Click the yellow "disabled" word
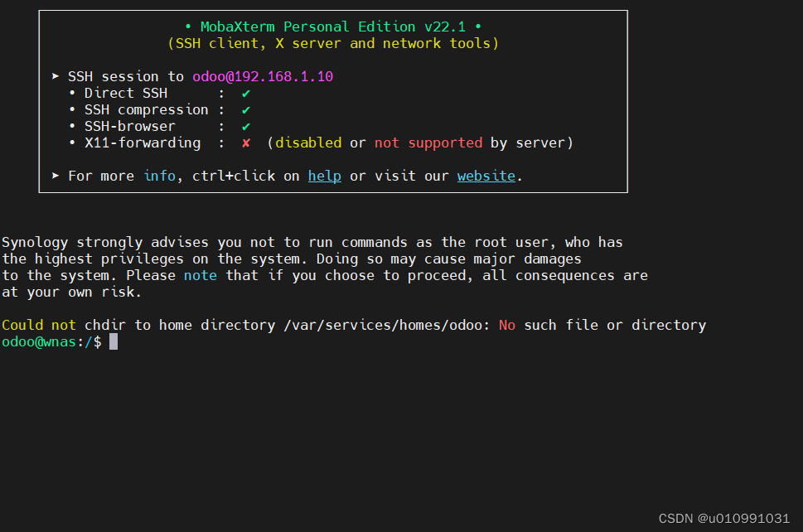Viewport: 803px width, 532px height. 308,143
